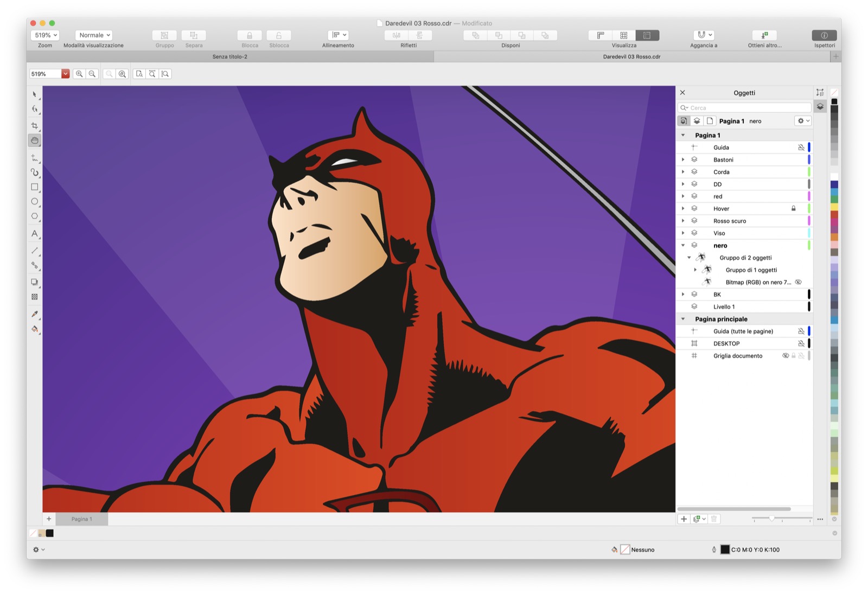Select the Viso layer
The width and height of the screenshot is (868, 594).
click(745, 233)
